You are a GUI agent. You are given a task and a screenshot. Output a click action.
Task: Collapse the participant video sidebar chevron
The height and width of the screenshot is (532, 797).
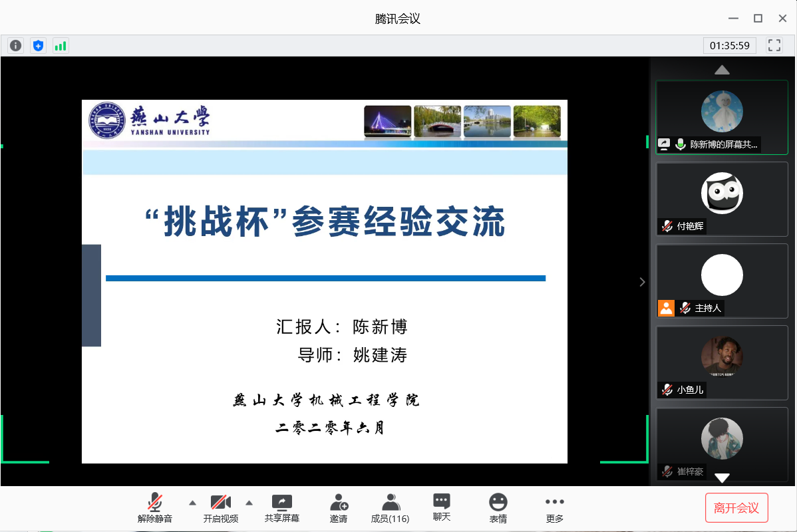point(642,282)
